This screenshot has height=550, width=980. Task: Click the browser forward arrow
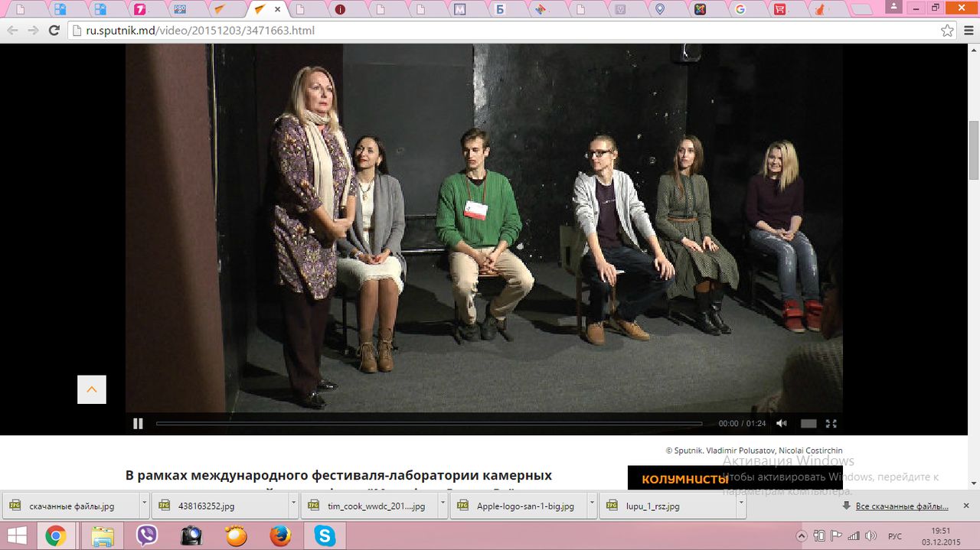click(33, 31)
